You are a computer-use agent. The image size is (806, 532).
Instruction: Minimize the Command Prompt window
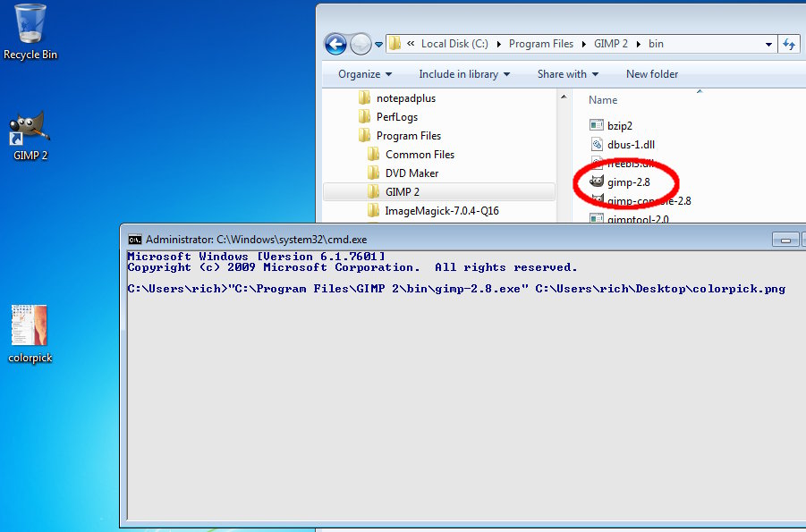click(x=785, y=240)
